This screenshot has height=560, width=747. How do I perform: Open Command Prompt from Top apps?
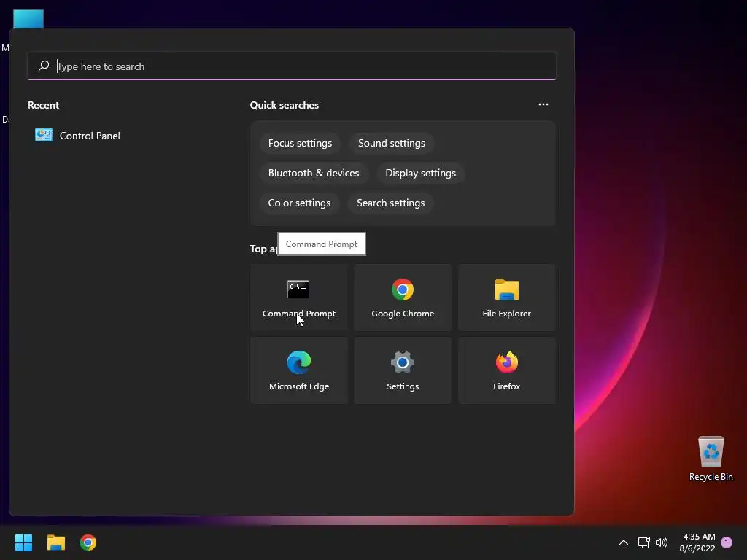tap(298, 297)
